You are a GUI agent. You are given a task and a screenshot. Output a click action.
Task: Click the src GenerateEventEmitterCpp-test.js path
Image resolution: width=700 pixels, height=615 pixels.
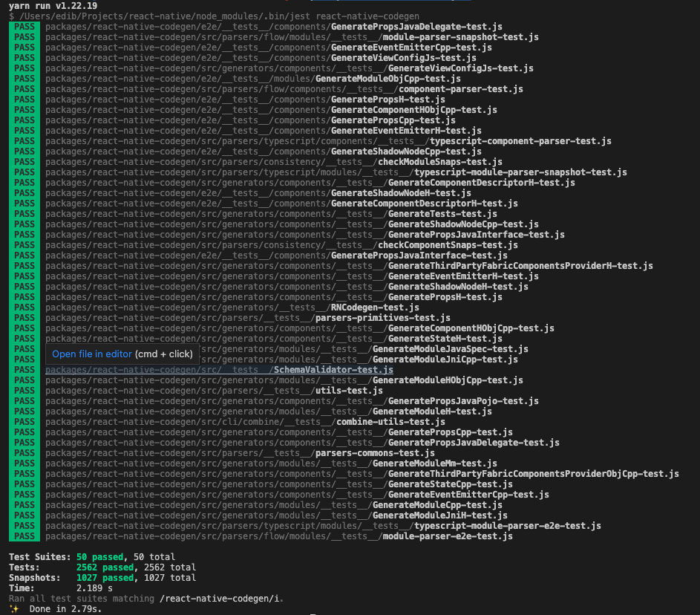[x=298, y=495]
